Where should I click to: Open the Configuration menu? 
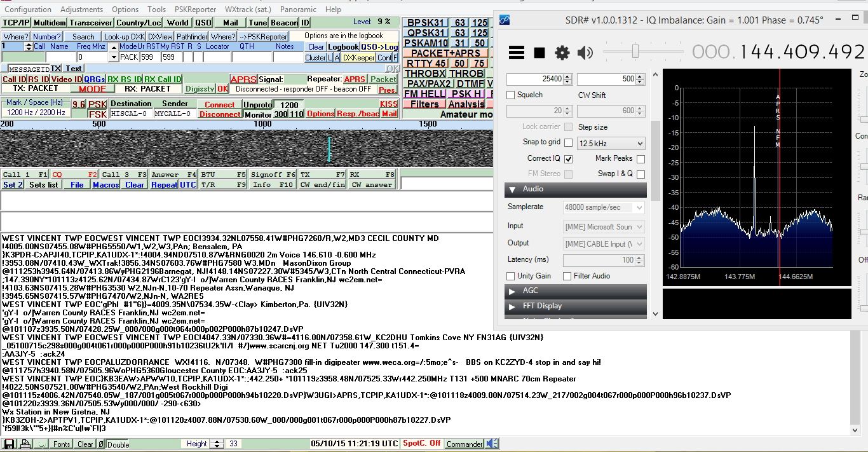(28, 10)
